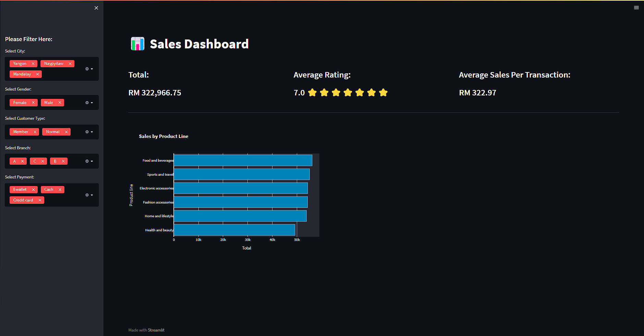Open the hamburger menu at top right
644x336 pixels.
pyautogui.click(x=636, y=8)
